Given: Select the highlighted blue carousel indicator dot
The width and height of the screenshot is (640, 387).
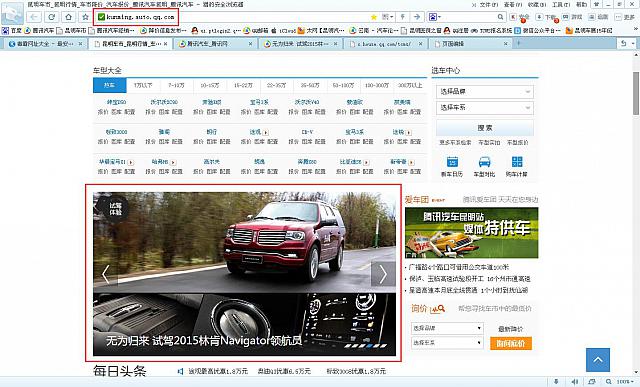Looking at the screenshot, I should (369, 346).
